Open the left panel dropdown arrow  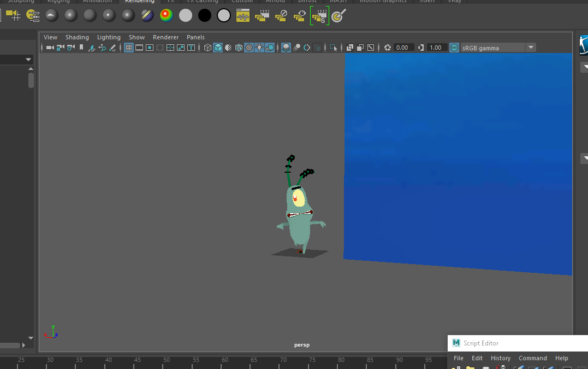click(x=28, y=59)
